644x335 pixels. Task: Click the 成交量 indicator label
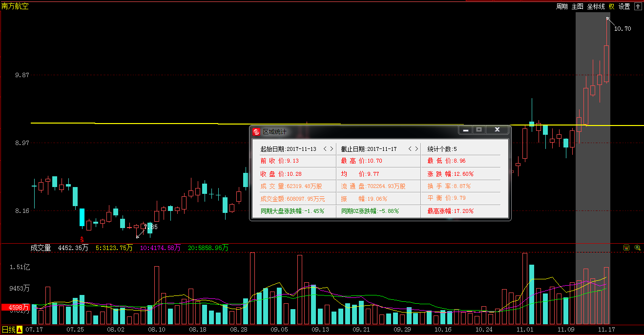(41, 248)
